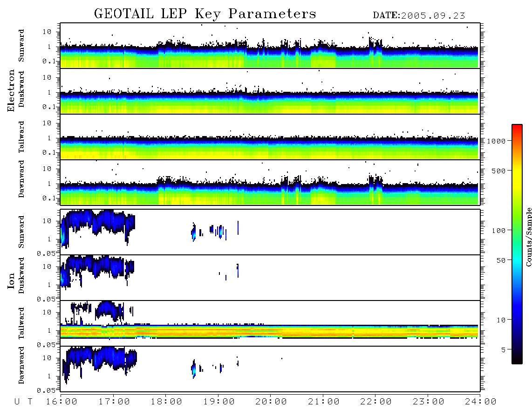Click the GEOTAIL LEP Key Parameters title

205,14
